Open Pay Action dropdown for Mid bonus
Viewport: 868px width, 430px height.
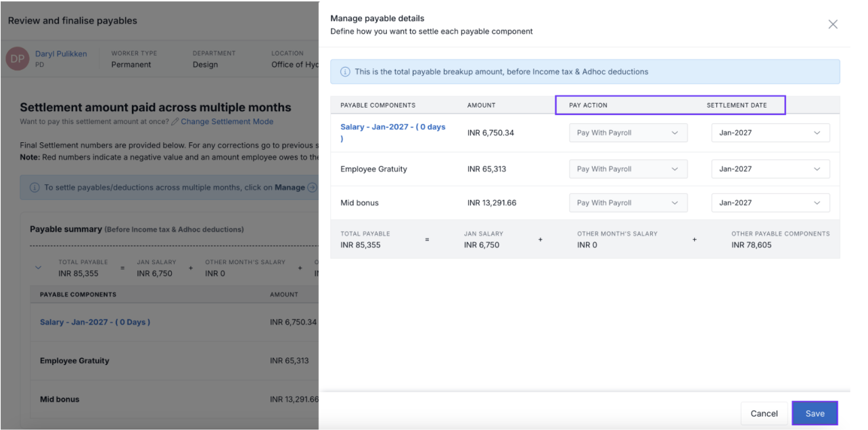point(628,202)
